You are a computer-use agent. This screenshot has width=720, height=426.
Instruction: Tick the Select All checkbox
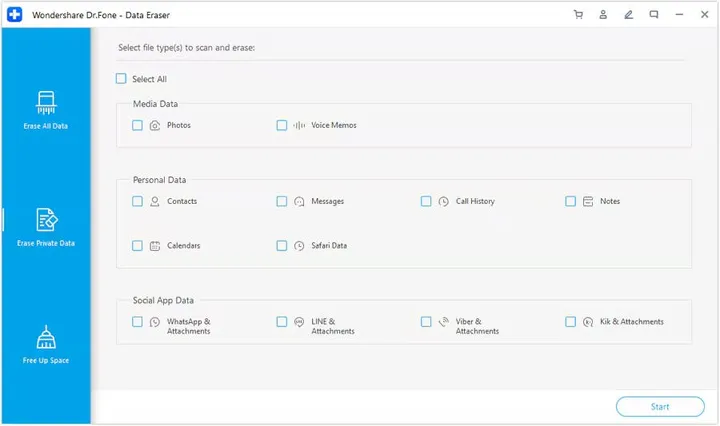121,78
